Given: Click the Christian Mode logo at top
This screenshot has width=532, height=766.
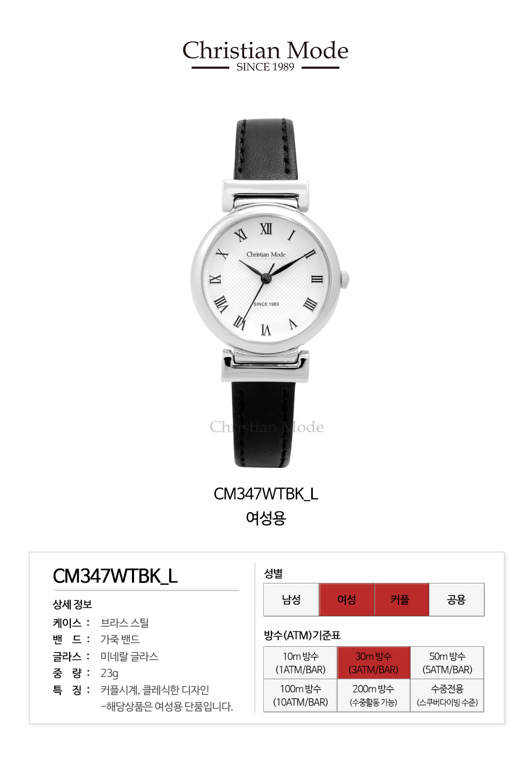Looking at the screenshot, I should (265, 55).
